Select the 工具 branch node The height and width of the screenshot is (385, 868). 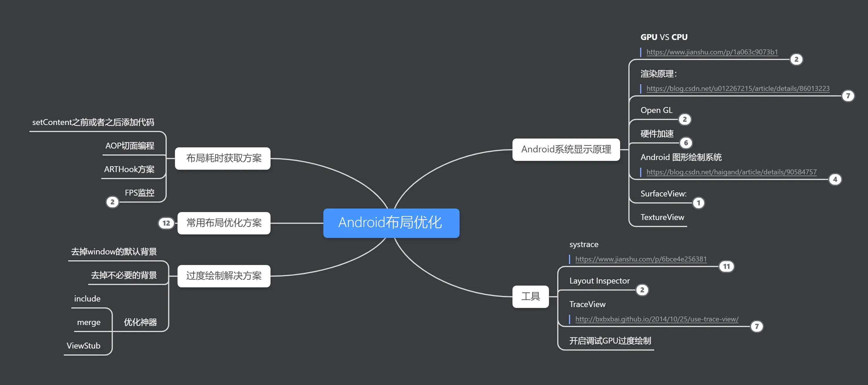530,296
